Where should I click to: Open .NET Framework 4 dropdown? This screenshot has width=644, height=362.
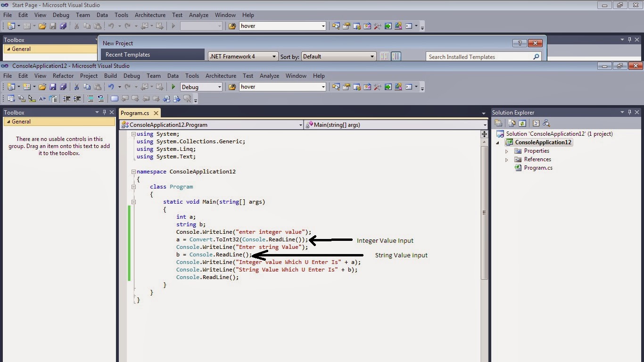243,56
